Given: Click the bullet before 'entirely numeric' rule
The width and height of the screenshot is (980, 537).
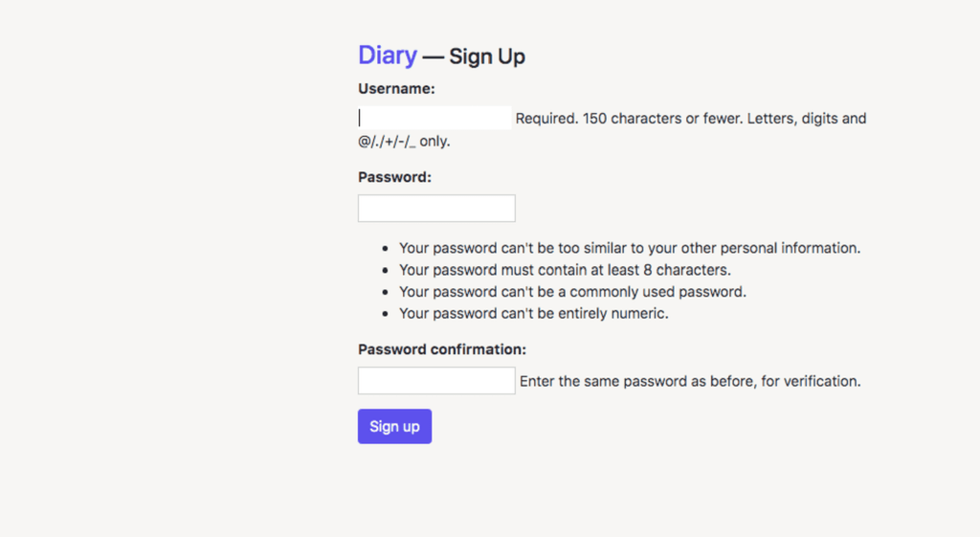Looking at the screenshot, I should pyautogui.click(x=384, y=314).
